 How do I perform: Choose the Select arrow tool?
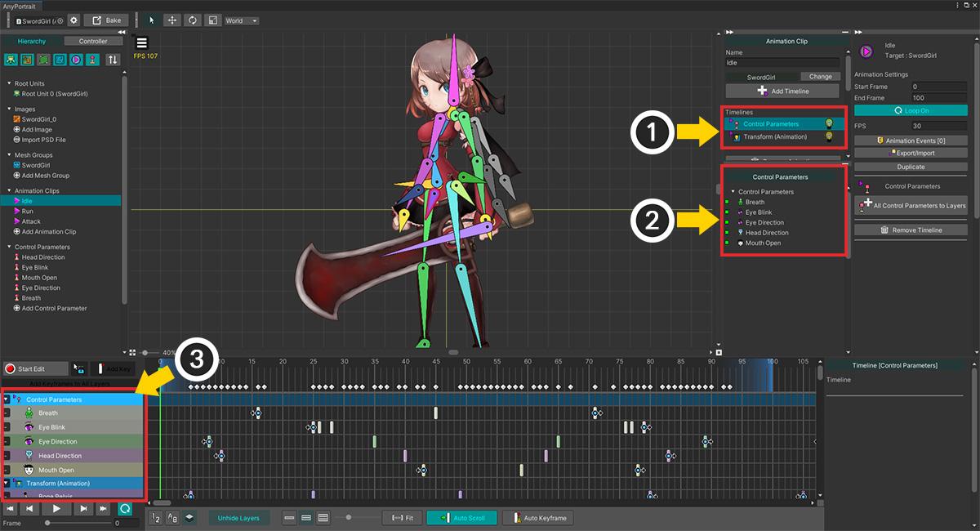[152, 20]
